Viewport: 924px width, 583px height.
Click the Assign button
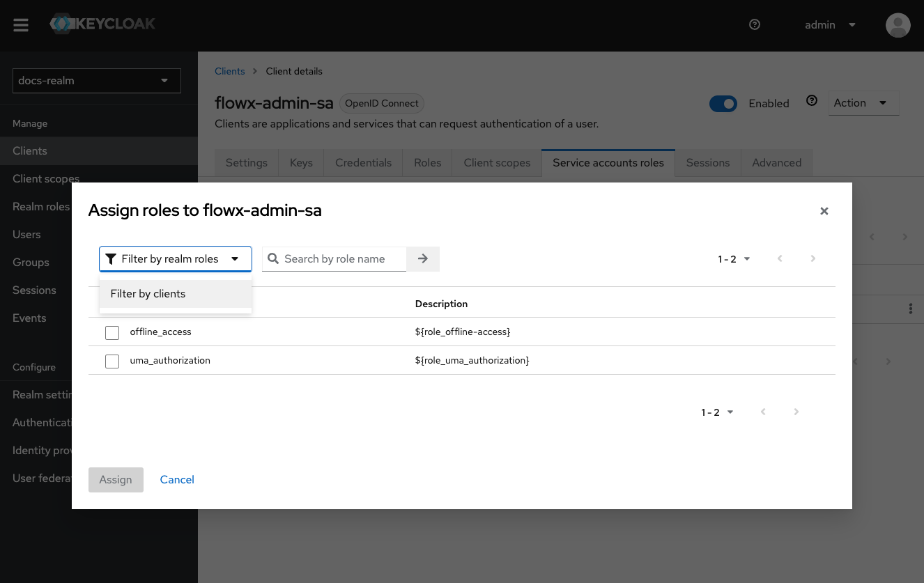point(116,480)
